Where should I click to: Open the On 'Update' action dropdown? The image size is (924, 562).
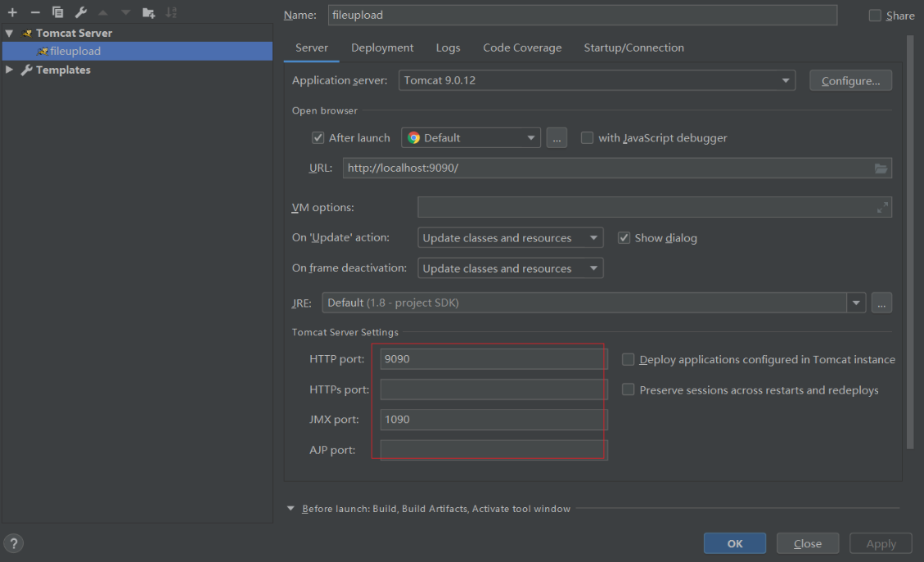click(510, 238)
